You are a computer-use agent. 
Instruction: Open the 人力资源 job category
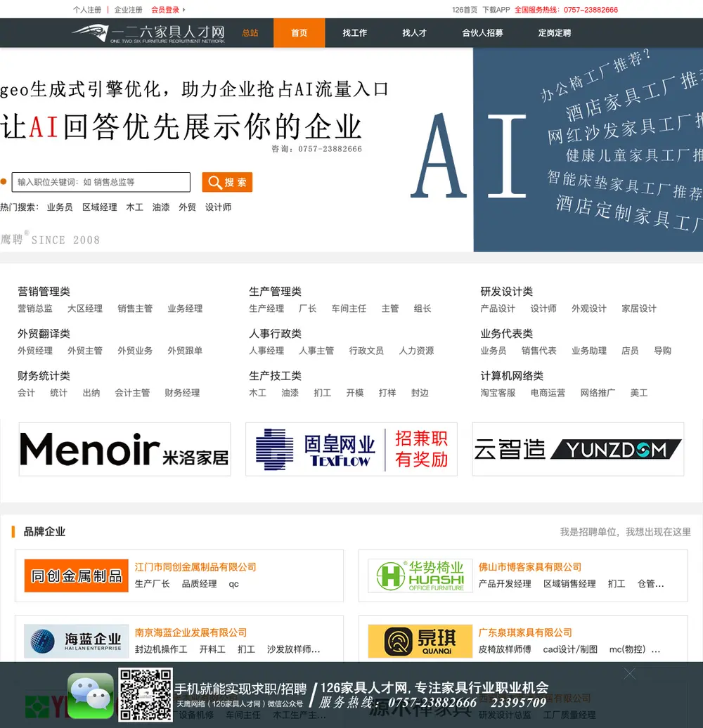[x=416, y=351]
